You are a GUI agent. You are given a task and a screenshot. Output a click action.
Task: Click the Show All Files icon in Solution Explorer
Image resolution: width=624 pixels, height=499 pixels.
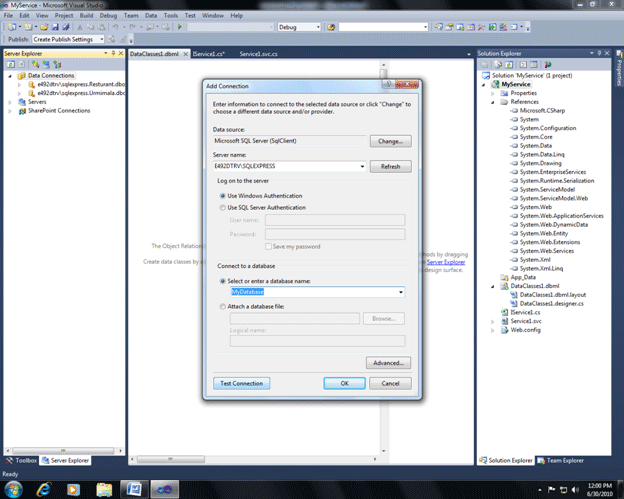click(x=498, y=64)
